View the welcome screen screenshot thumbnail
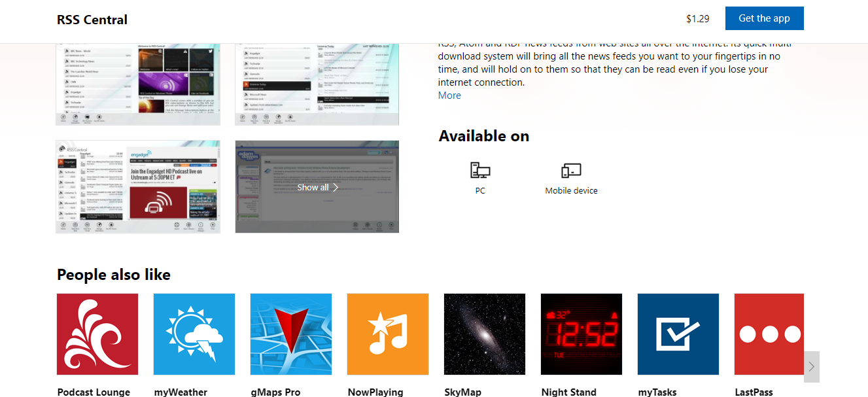 tap(138, 84)
